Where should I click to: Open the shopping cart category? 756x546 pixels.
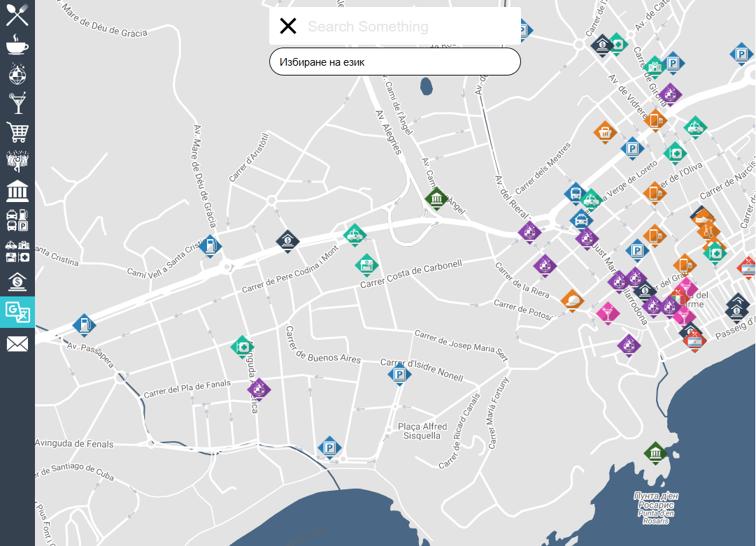click(x=17, y=132)
